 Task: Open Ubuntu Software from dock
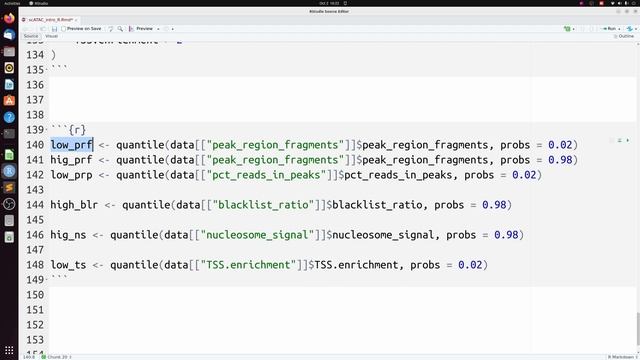click(9, 101)
